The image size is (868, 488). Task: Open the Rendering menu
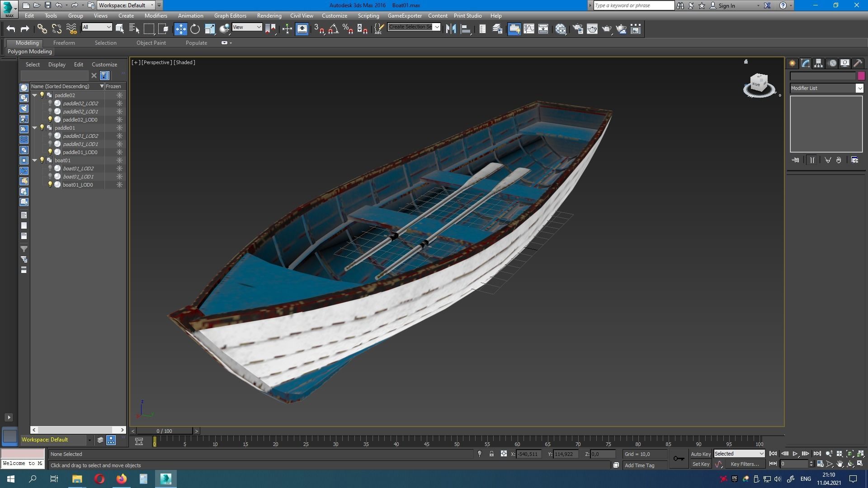(x=269, y=15)
